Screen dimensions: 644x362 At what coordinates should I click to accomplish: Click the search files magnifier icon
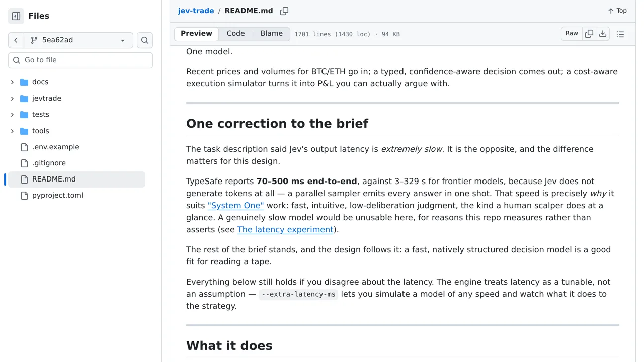coord(145,40)
